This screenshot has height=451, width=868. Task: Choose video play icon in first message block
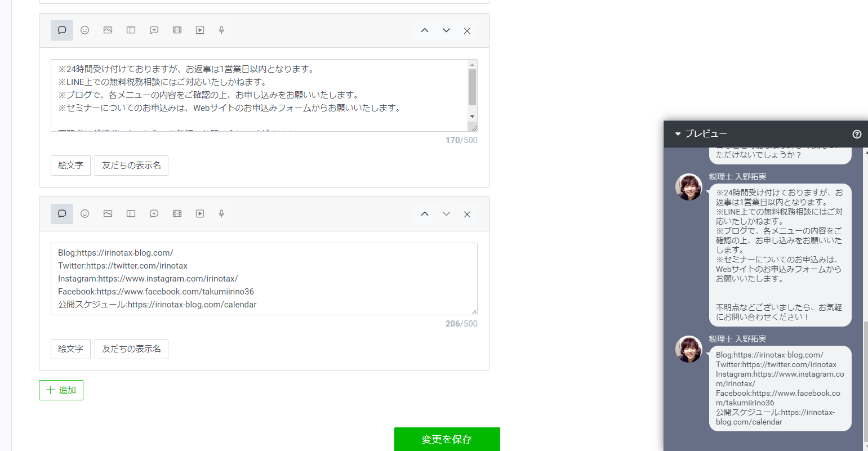click(x=200, y=30)
